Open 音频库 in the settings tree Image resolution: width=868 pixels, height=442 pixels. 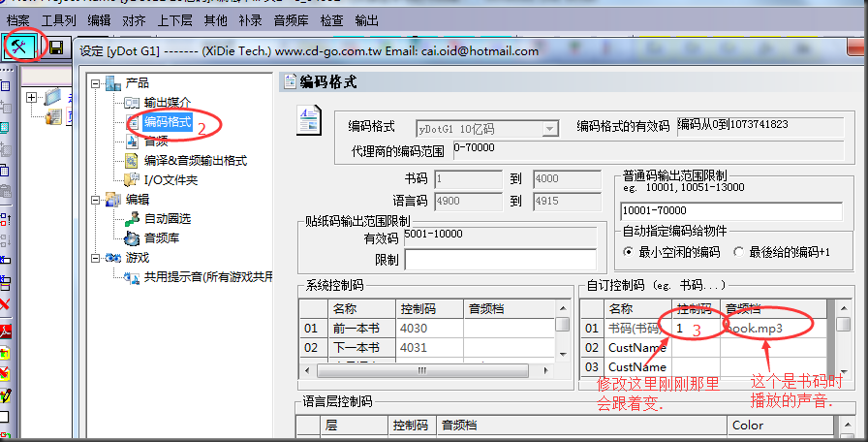[161, 238]
